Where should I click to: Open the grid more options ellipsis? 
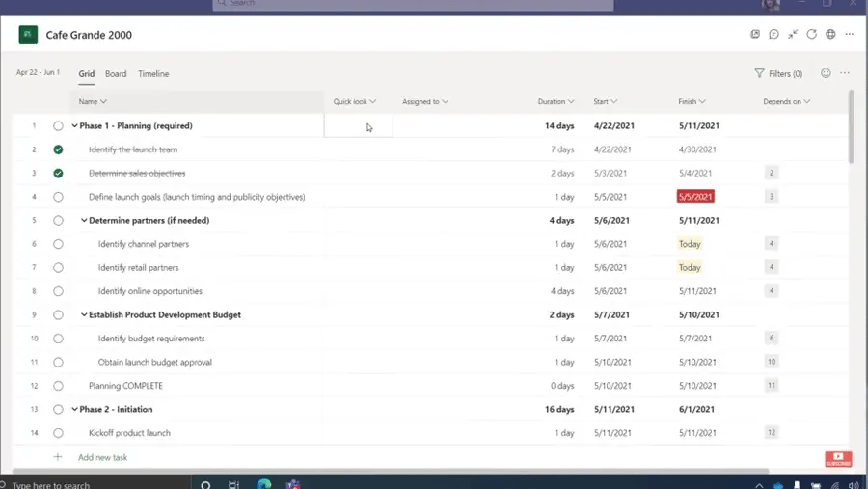point(844,73)
